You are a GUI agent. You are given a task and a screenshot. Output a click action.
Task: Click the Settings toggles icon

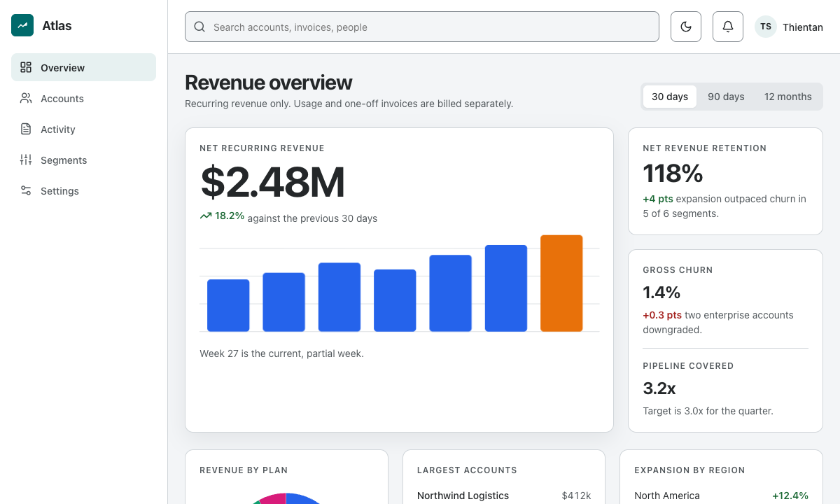click(x=26, y=190)
